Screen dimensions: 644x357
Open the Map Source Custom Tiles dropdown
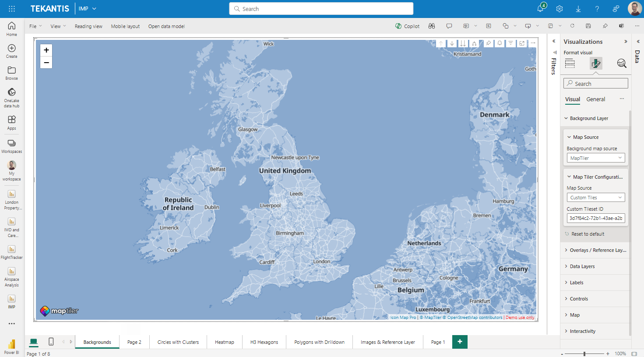point(595,197)
